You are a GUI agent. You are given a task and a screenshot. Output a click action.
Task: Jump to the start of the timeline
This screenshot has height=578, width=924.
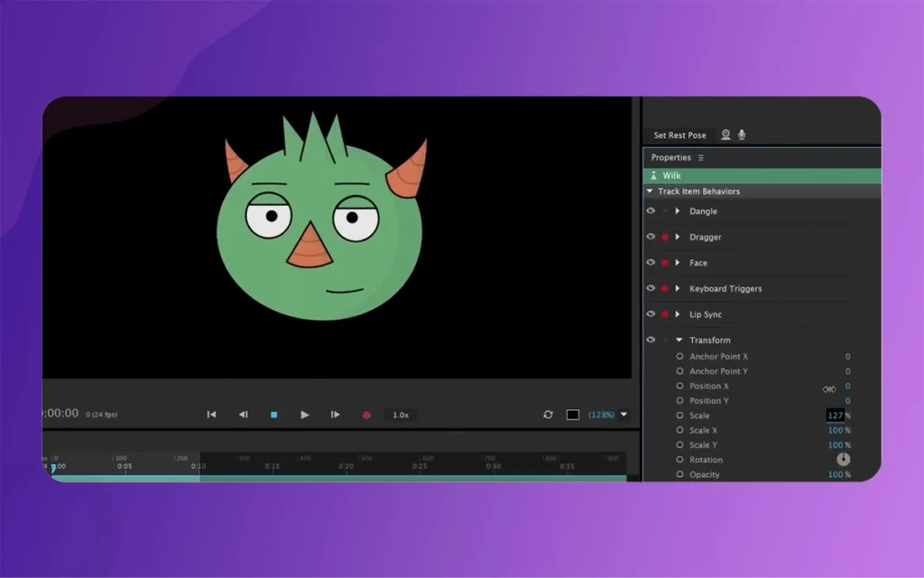pos(211,415)
